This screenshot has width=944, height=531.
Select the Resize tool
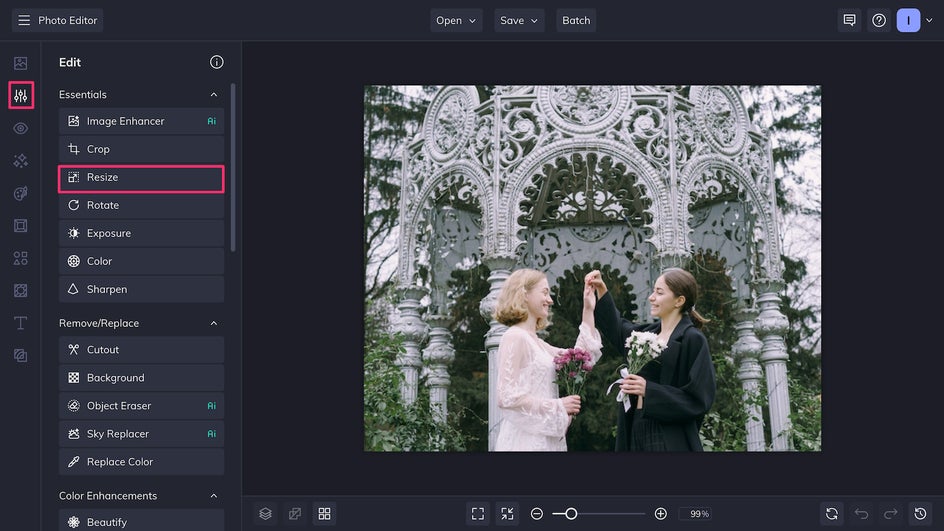pyautogui.click(x=141, y=178)
